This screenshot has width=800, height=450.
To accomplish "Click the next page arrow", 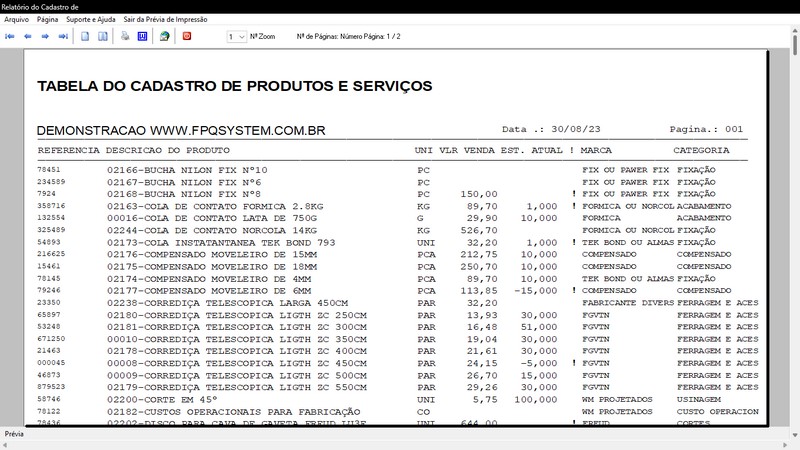I will click(x=46, y=36).
